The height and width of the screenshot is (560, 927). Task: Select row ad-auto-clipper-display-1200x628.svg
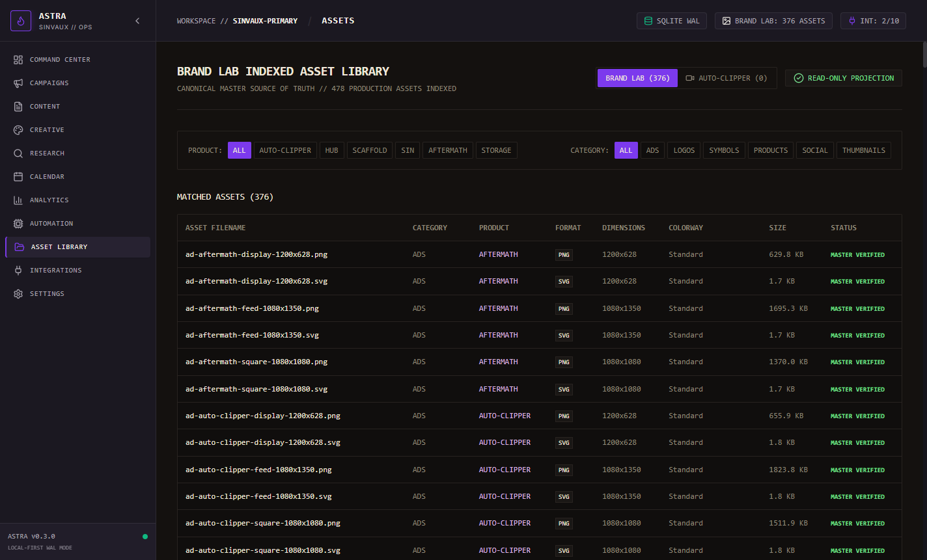click(540, 442)
